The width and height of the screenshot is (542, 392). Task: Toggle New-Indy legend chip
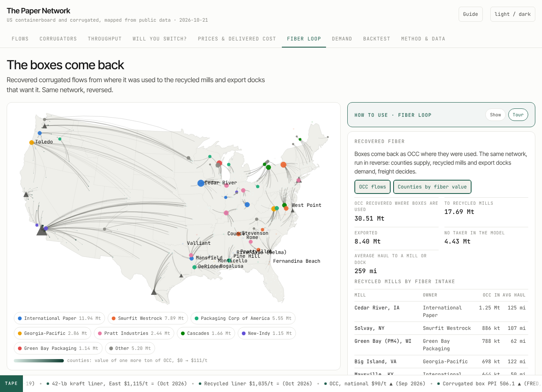[x=267, y=333]
